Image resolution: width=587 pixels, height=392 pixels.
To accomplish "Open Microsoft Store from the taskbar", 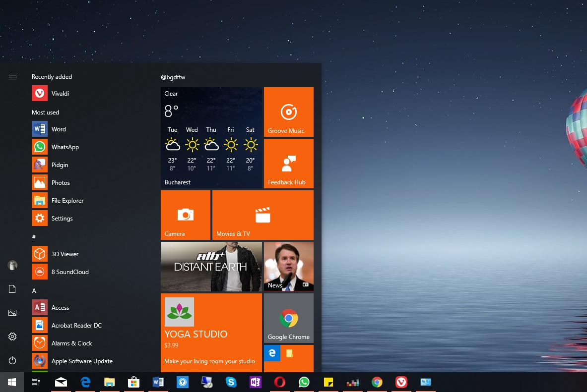I will (x=133, y=382).
